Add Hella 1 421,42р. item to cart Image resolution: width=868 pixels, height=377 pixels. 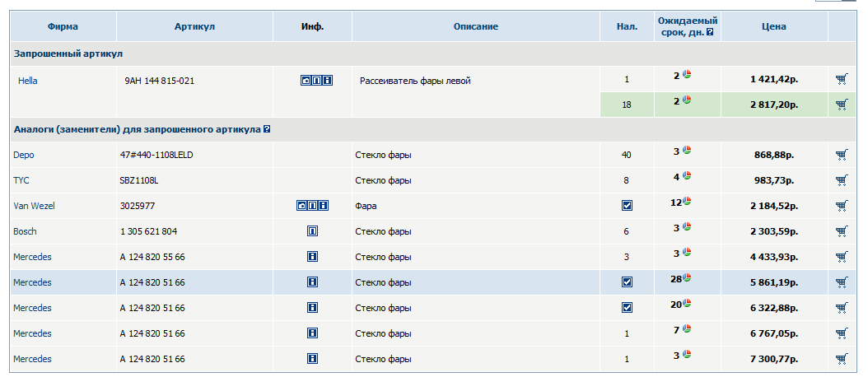841,80
